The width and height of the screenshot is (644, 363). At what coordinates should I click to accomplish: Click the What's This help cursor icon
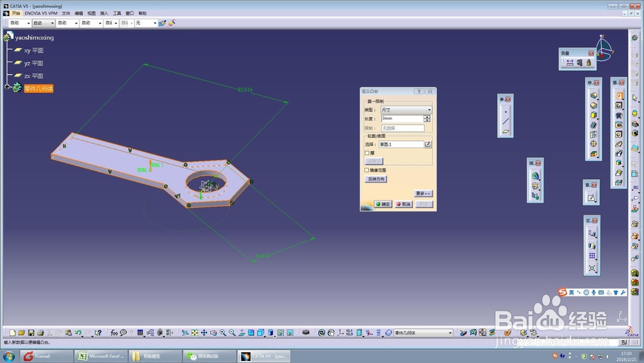tap(98, 333)
